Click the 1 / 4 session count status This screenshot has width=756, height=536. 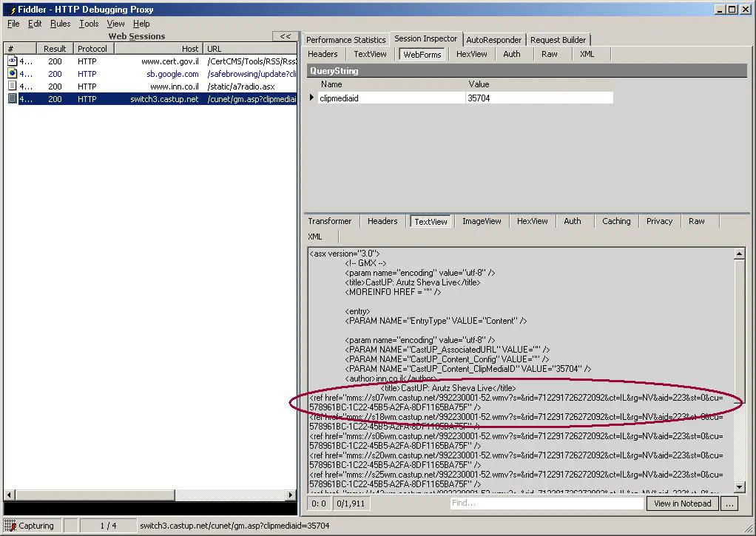[x=108, y=526]
